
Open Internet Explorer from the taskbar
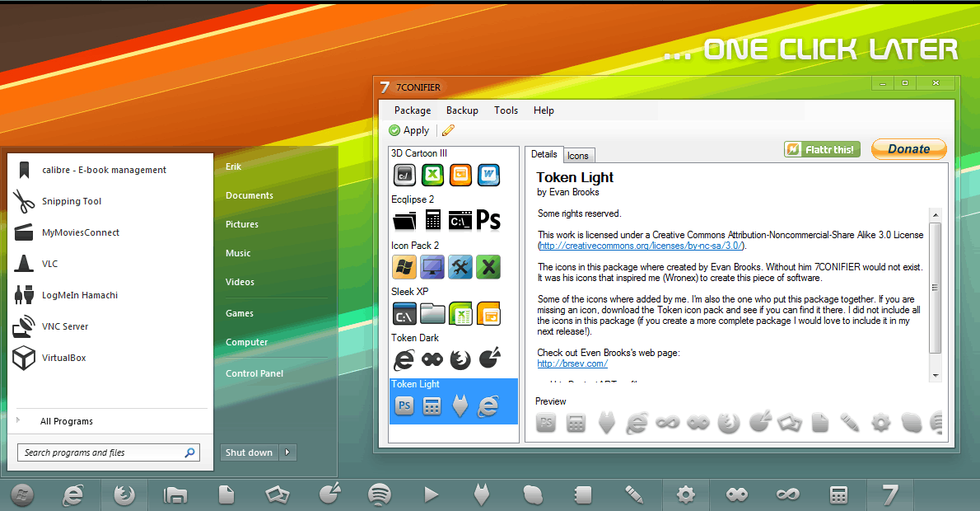click(73, 495)
